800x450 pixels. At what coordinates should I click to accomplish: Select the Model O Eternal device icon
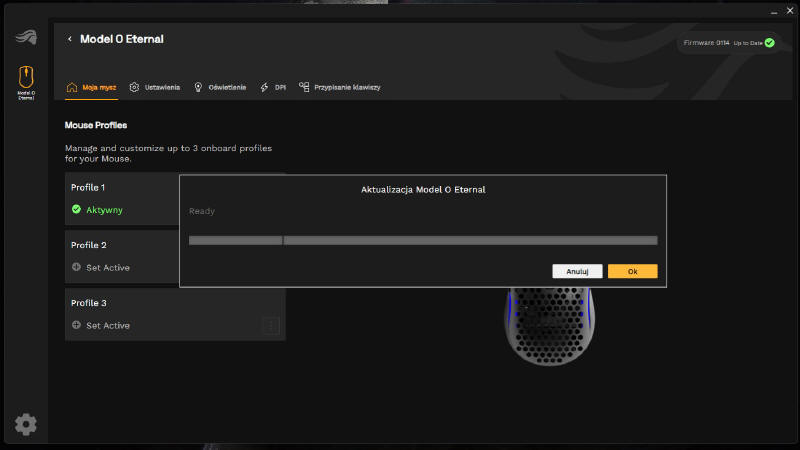pos(26,78)
